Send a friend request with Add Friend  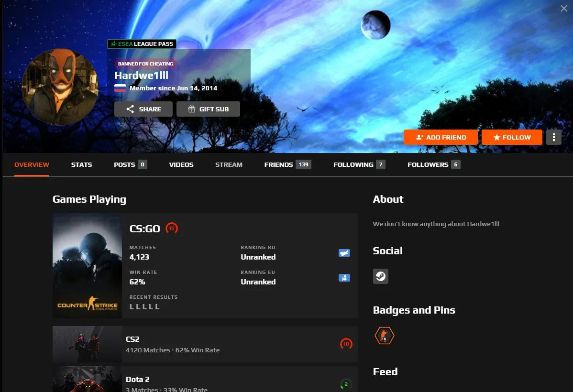(441, 137)
